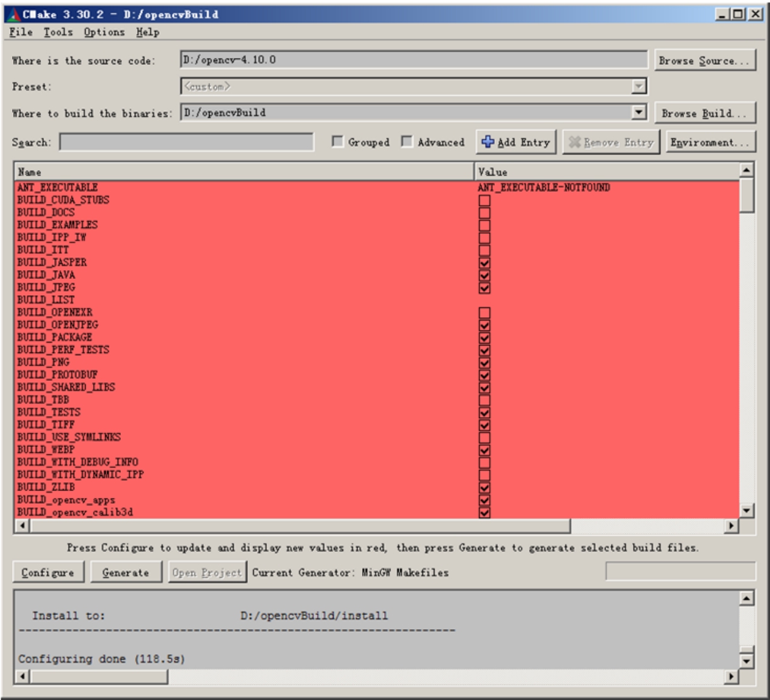Enable the Grouped checkbox
The height and width of the screenshot is (700, 770).
tap(337, 142)
